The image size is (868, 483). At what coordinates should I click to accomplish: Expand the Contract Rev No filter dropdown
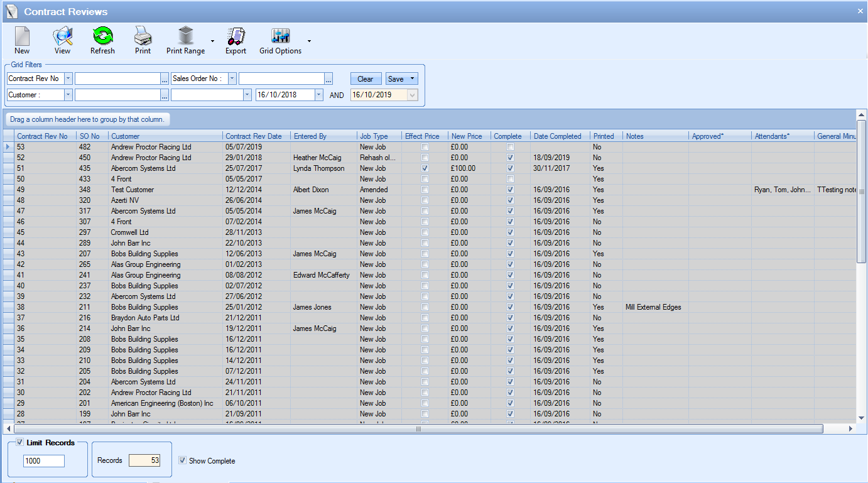click(68, 79)
